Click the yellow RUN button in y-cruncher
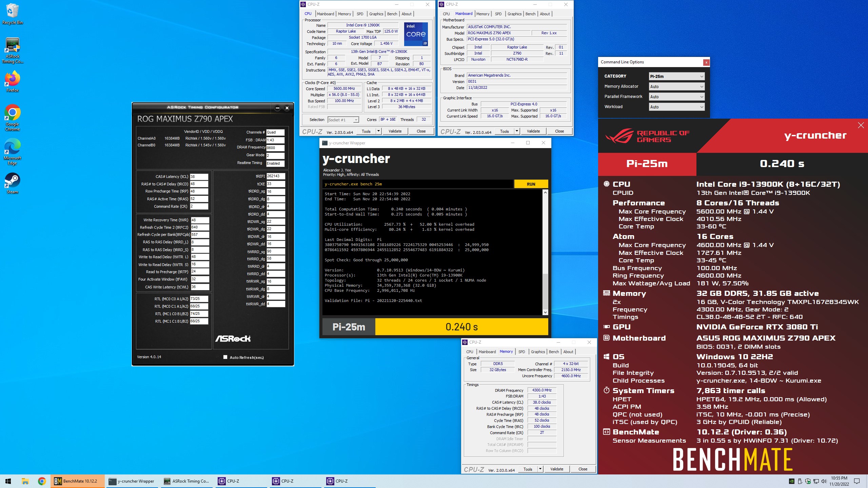 pyautogui.click(x=531, y=184)
